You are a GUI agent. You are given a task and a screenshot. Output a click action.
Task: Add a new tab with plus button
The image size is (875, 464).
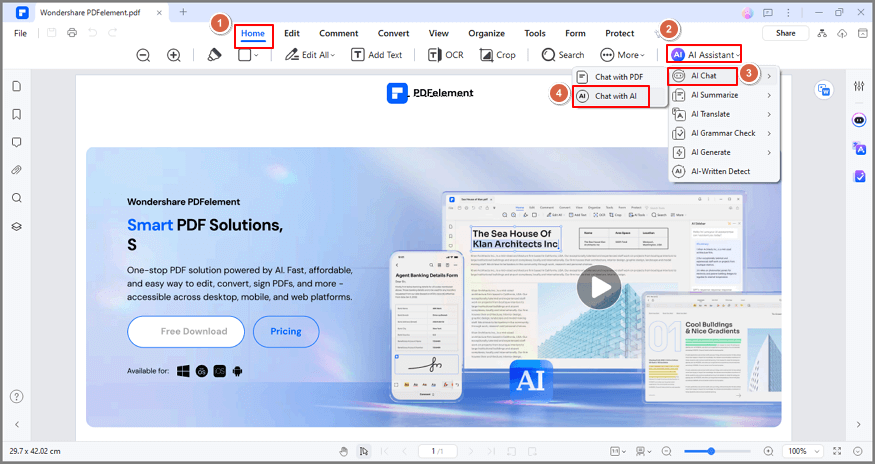coord(183,12)
